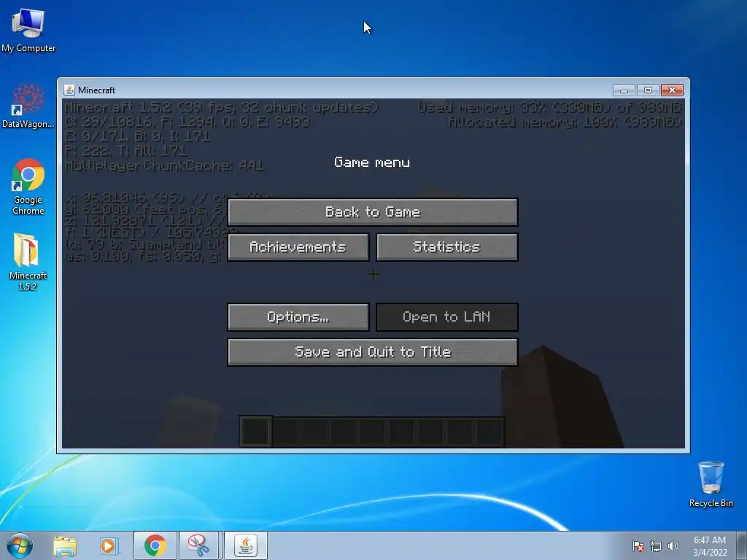The image size is (747, 560).
Task: Maximize the Minecraft window
Action: (648, 90)
